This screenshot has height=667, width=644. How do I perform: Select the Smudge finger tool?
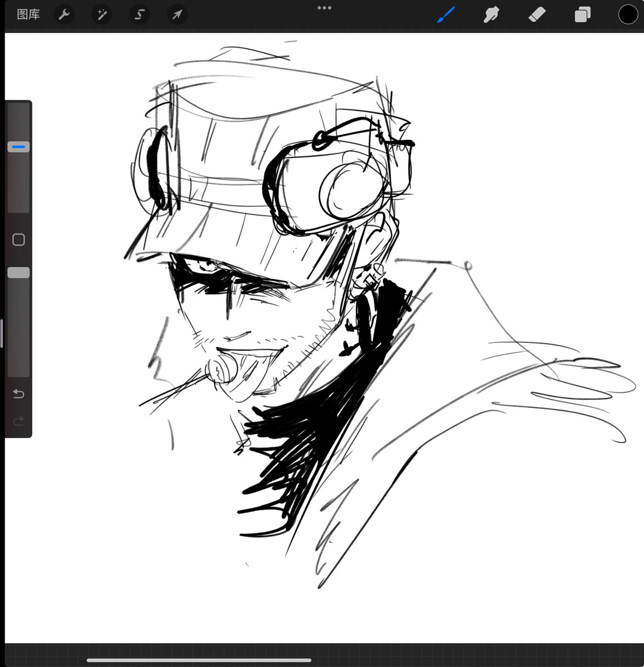pos(491,15)
